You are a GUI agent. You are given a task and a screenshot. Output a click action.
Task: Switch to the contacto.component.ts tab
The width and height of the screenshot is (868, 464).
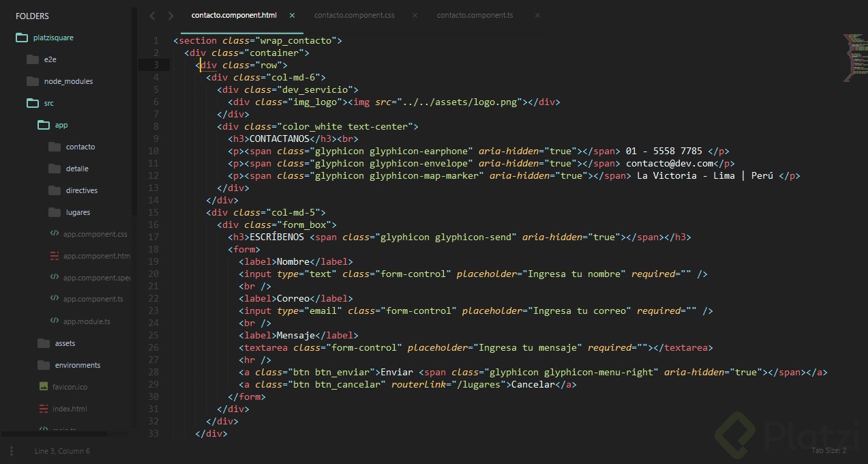pyautogui.click(x=475, y=14)
